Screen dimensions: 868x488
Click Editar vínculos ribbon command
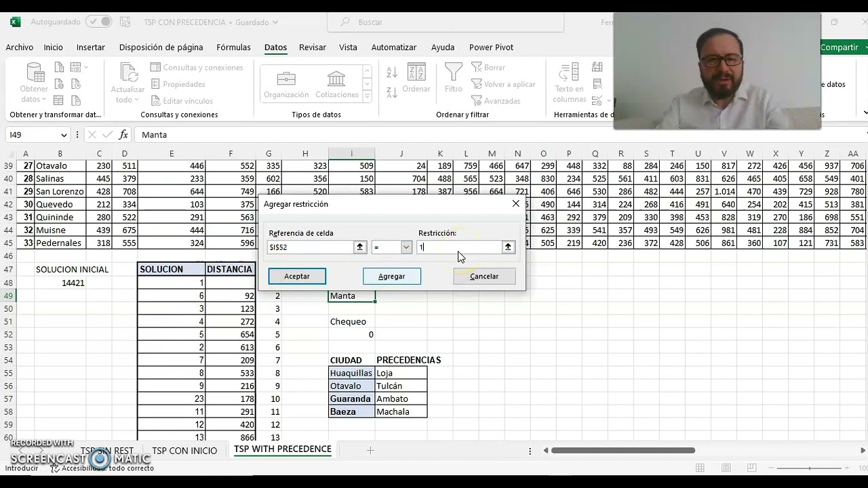point(182,101)
